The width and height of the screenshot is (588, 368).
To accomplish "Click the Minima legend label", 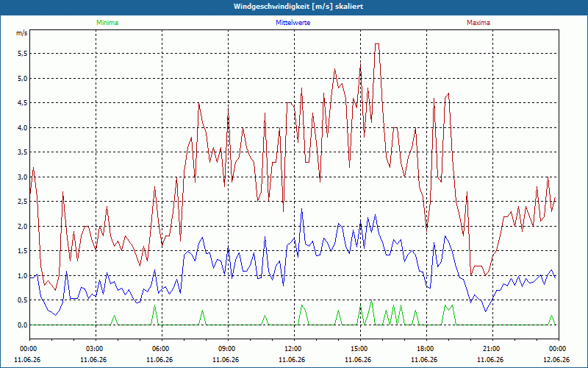I will pos(107,23).
